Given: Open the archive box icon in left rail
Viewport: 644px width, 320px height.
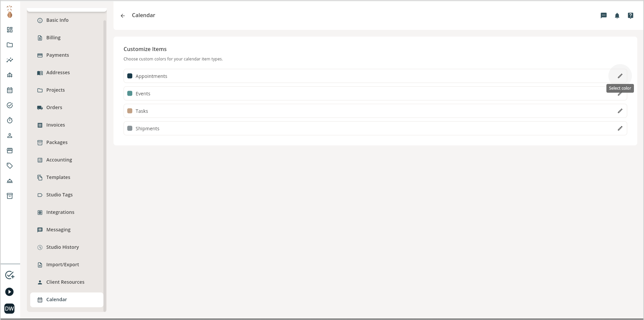Looking at the screenshot, I should click(10, 196).
